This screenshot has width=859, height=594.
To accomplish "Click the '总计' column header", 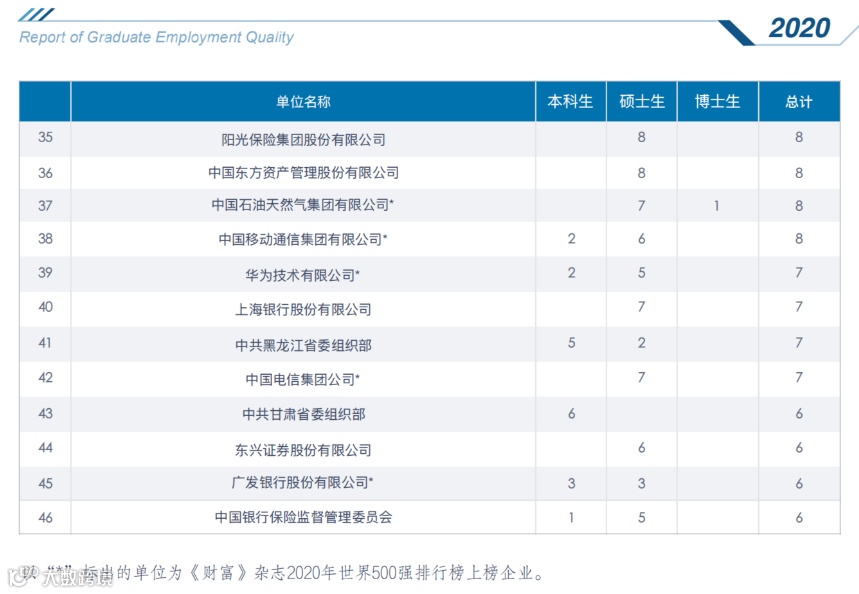I will pyautogui.click(x=799, y=101).
